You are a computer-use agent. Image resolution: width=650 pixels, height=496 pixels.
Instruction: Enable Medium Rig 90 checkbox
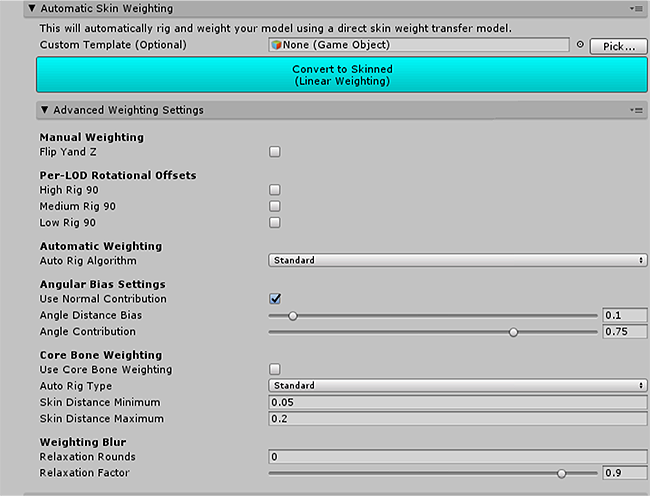tap(274, 206)
